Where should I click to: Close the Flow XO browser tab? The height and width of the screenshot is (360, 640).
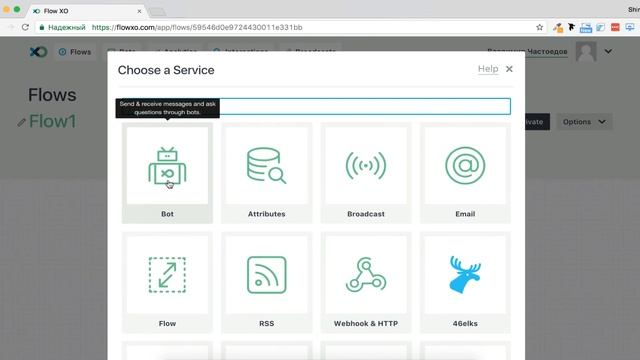tap(139, 11)
